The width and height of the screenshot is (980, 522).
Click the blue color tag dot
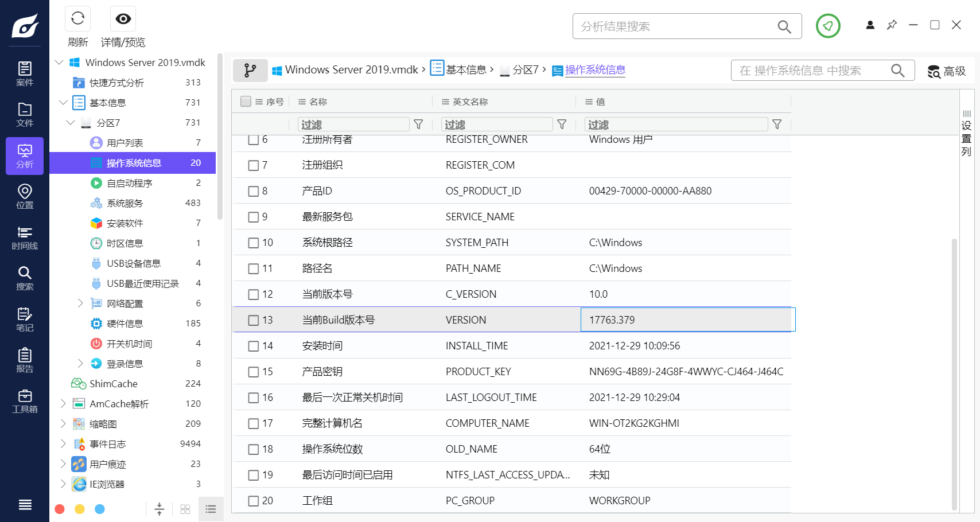[x=100, y=509]
